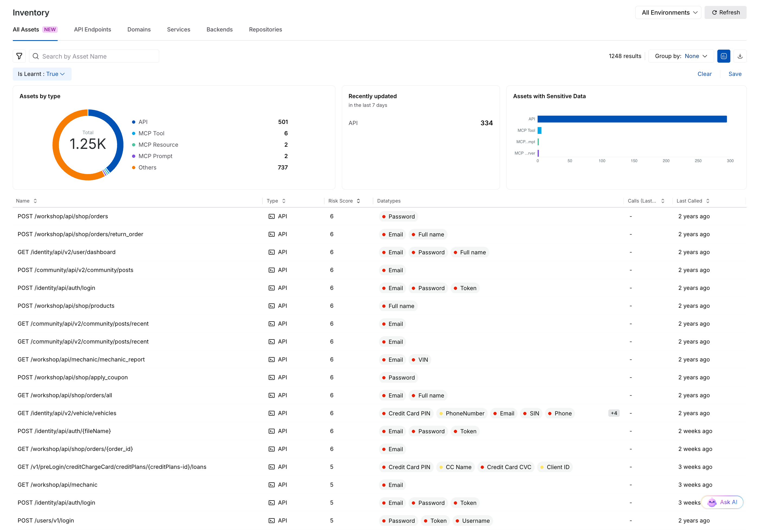
Task: Click the Save filter link
Action: tap(735, 74)
